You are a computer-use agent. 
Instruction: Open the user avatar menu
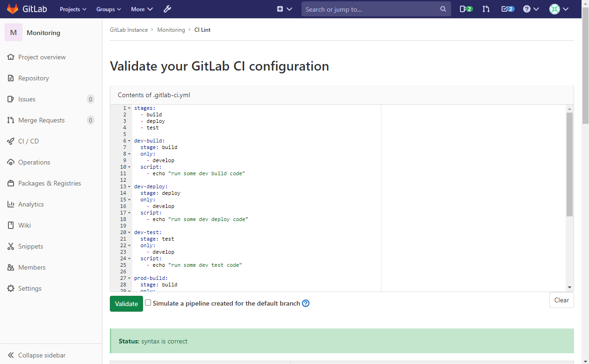point(558,8)
